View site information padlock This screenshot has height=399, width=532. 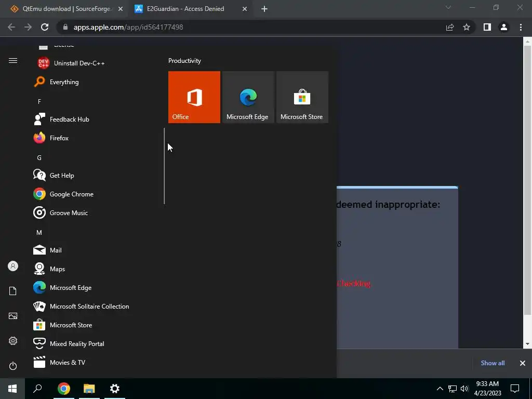pyautogui.click(x=65, y=27)
